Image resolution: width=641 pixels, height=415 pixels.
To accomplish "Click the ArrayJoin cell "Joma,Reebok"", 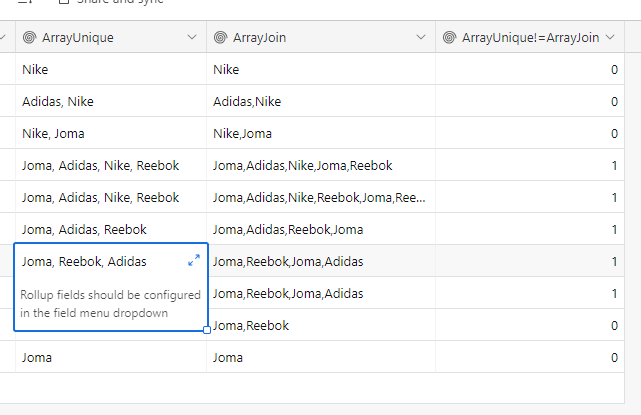I will [321, 325].
